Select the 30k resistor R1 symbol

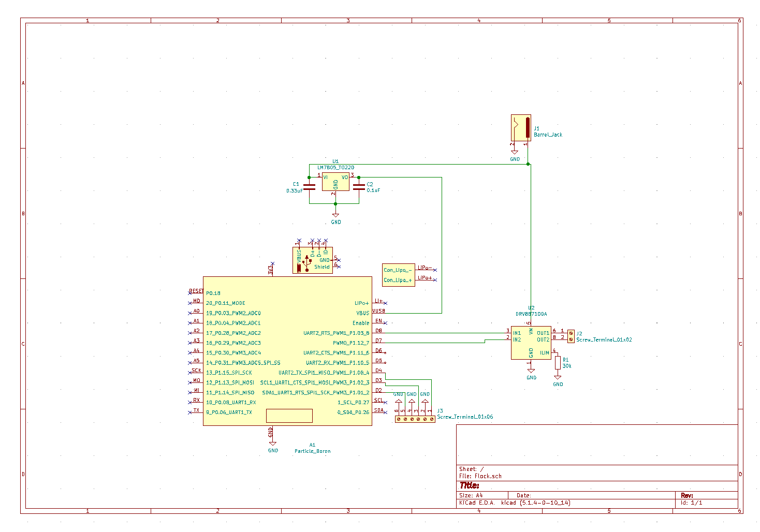[558, 363]
